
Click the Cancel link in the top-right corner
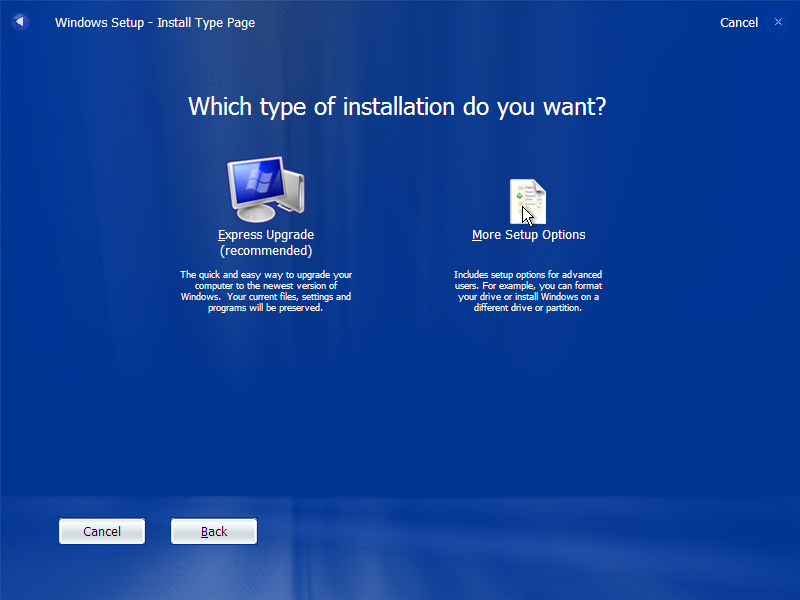click(x=738, y=22)
